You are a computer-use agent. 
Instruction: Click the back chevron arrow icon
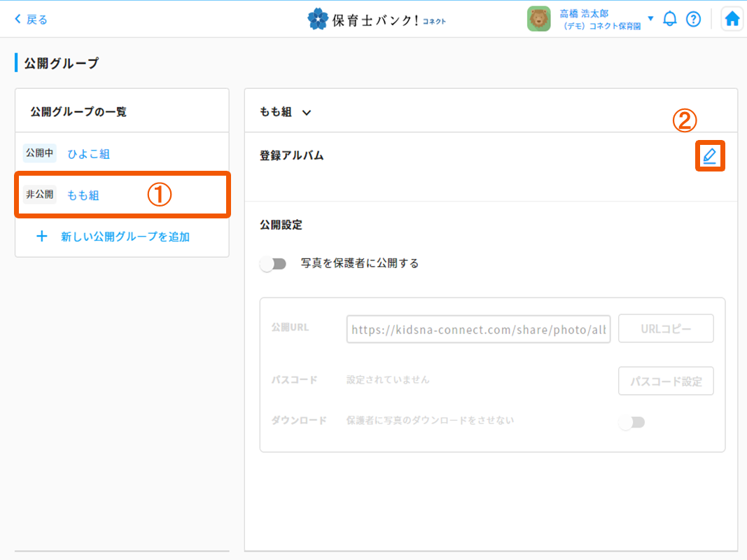point(18,20)
